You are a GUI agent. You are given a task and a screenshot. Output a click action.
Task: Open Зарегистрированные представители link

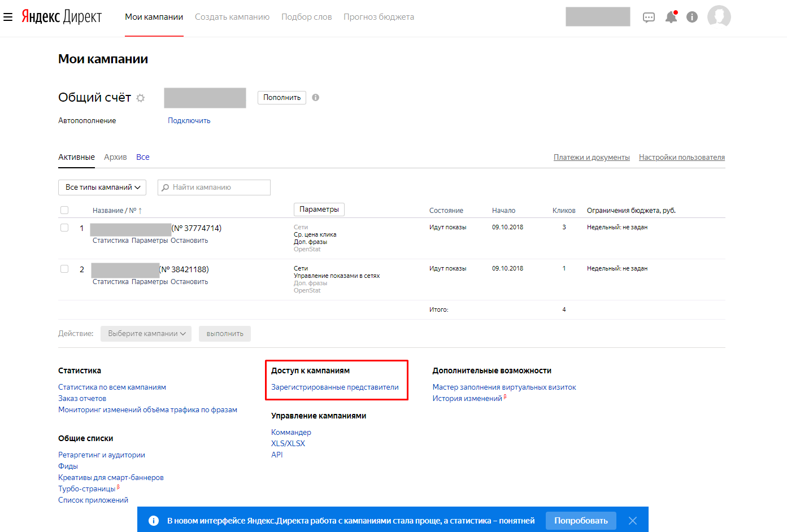point(335,387)
